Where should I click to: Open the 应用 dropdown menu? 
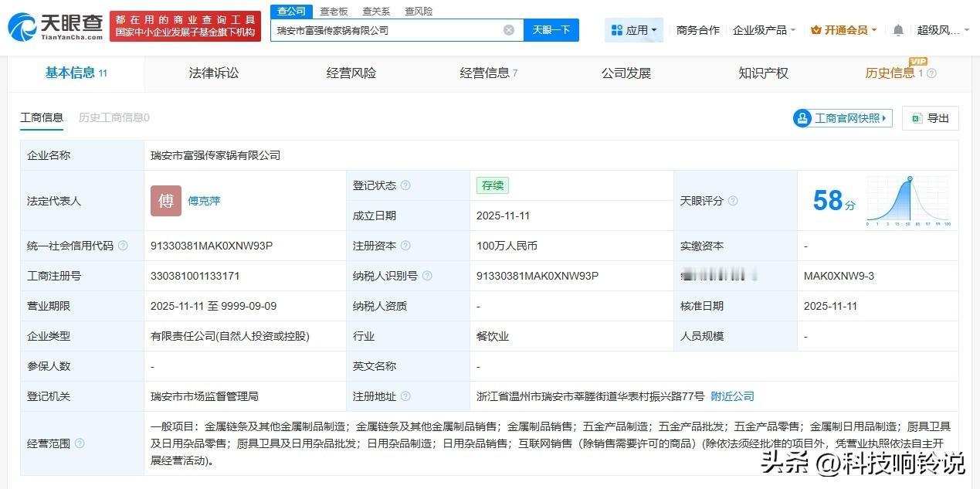(633, 30)
